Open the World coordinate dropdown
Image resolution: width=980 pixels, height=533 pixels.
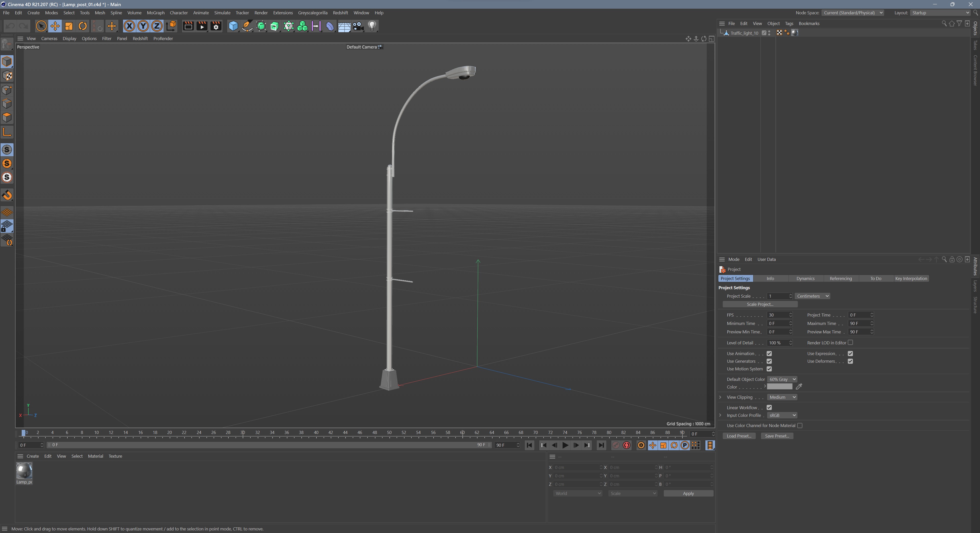(578, 493)
